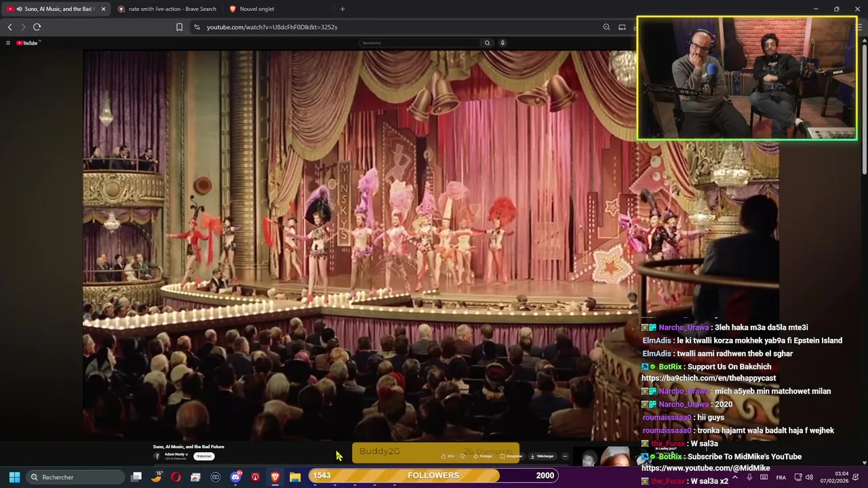Viewport: 868px width, 488px height.
Task: Open the network icon in system tray
Action: (x=798, y=477)
